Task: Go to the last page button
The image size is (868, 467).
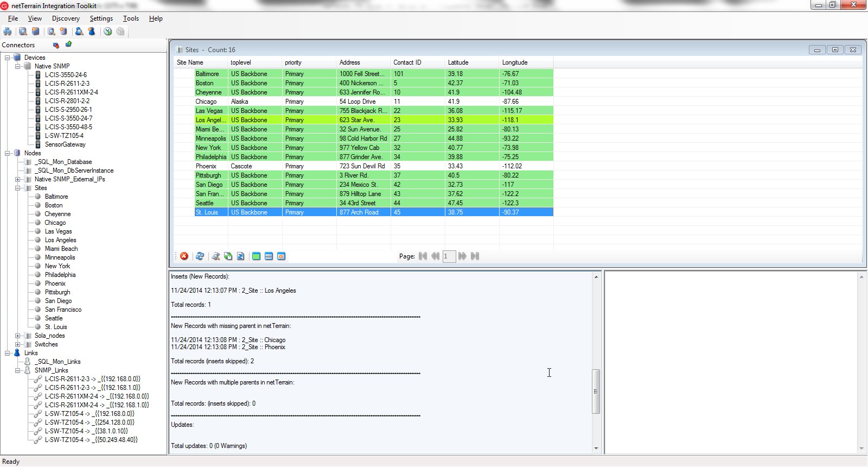Action: pos(475,256)
